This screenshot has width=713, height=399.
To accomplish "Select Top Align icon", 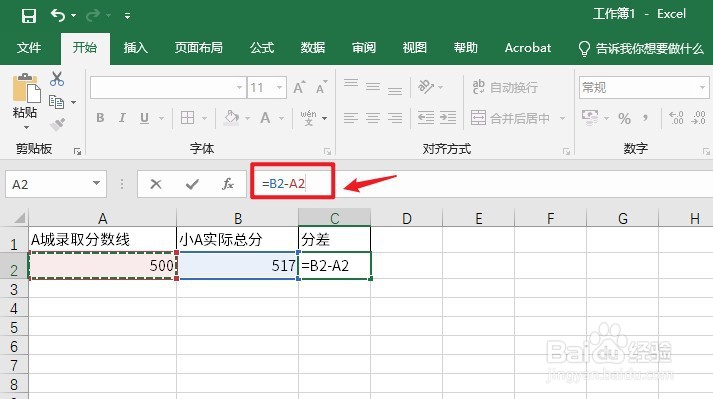I will (351, 84).
